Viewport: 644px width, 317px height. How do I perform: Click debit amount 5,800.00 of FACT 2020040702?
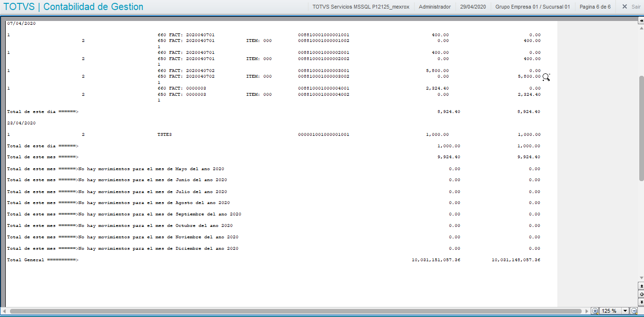[x=437, y=71]
